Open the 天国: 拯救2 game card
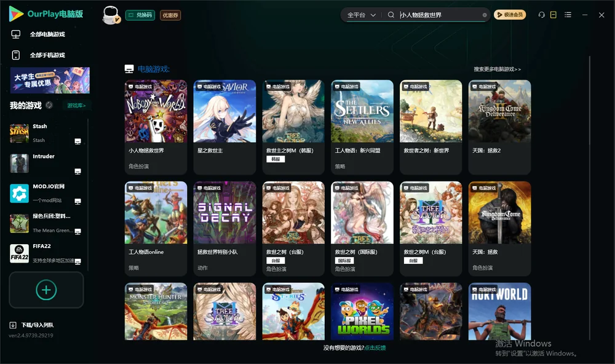The image size is (615, 364). (x=499, y=127)
